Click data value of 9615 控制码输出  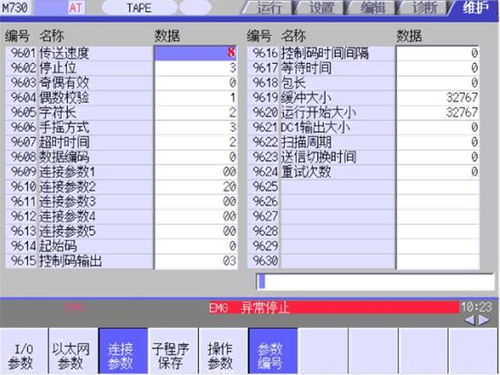[x=196, y=261]
